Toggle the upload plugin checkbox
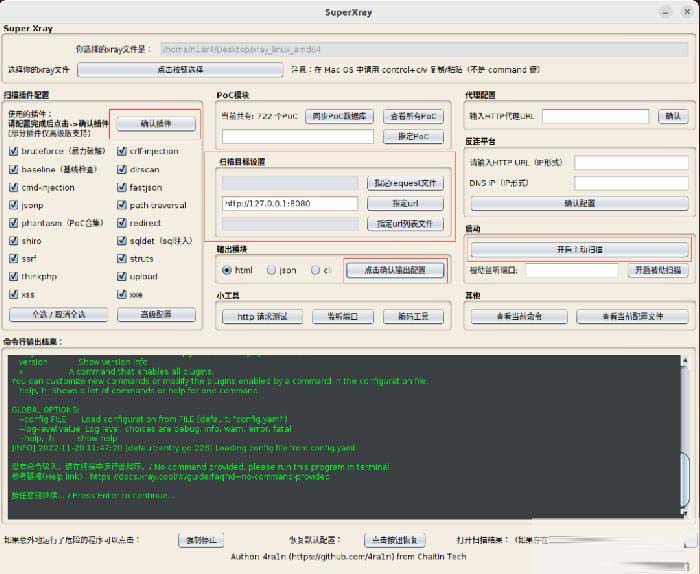This screenshot has height=574, width=700. (121, 276)
